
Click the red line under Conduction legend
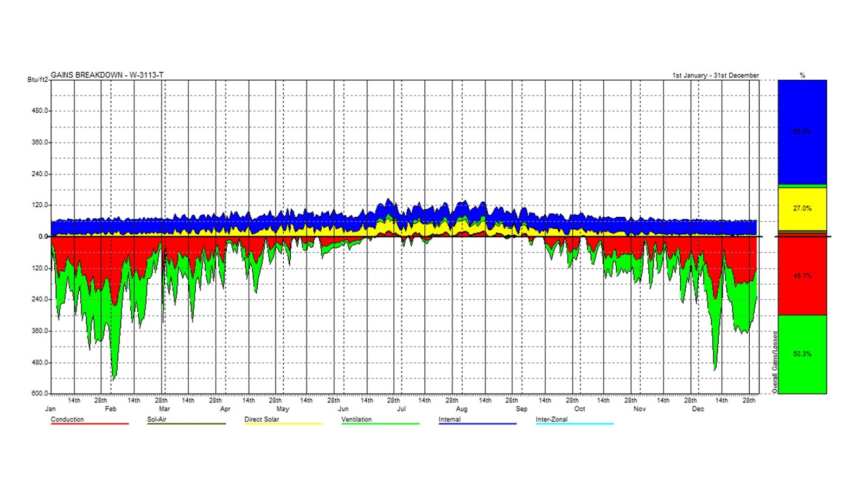click(90, 424)
